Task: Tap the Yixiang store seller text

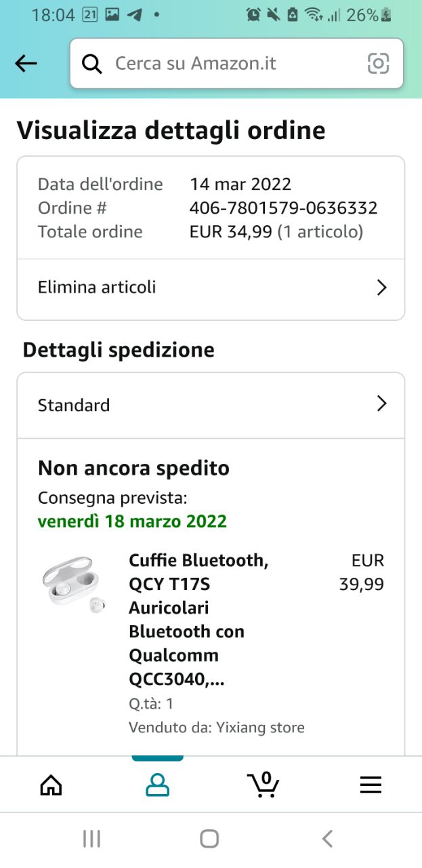Action: pos(260,728)
